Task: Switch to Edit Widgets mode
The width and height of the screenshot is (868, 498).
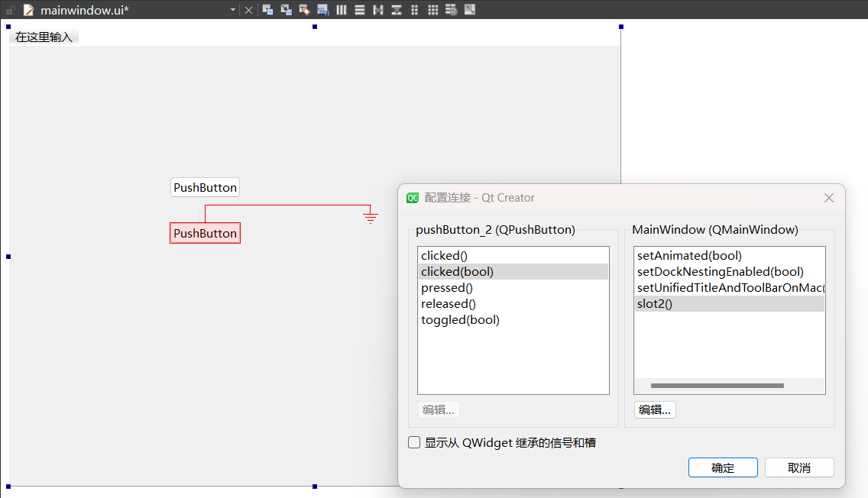Action: point(268,9)
